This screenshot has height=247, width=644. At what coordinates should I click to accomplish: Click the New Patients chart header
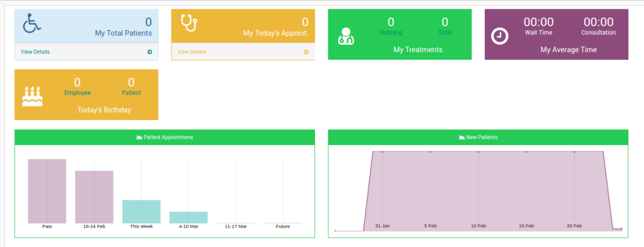478,138
